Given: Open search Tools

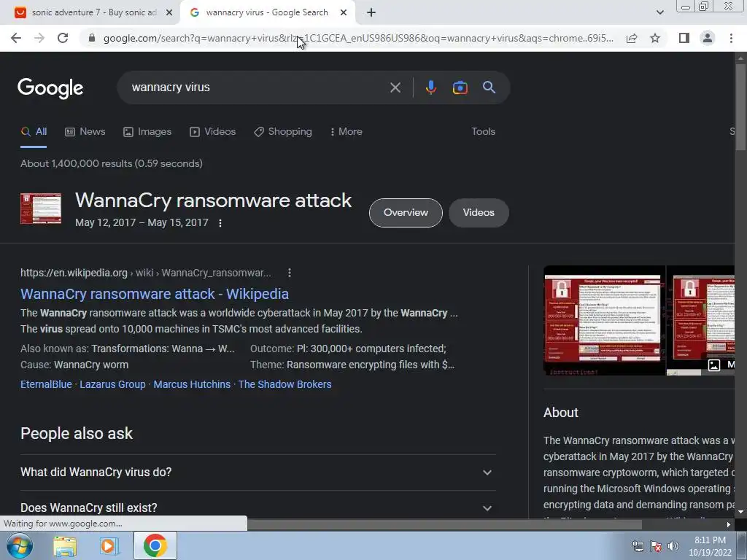Looking at the screenshot, I should point(483,132).
